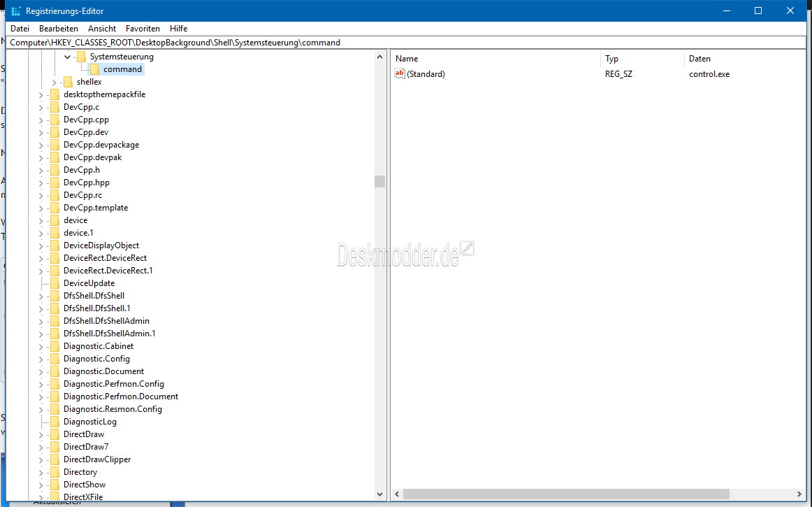Select the DirectXFile key
This screenshot has width=812, height=507.
pos(83,497)
